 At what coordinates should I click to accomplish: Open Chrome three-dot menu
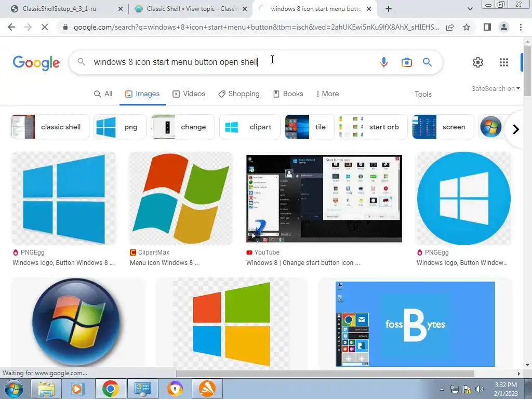point(521,27)
